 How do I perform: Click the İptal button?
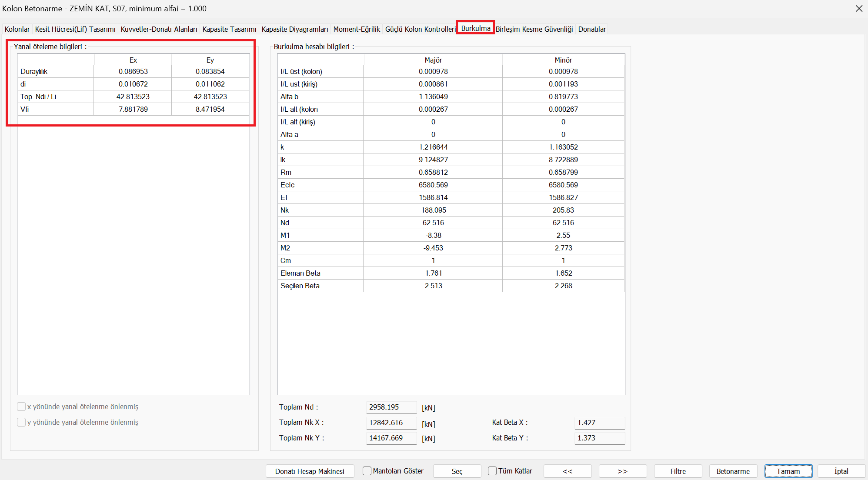[841, 471]
